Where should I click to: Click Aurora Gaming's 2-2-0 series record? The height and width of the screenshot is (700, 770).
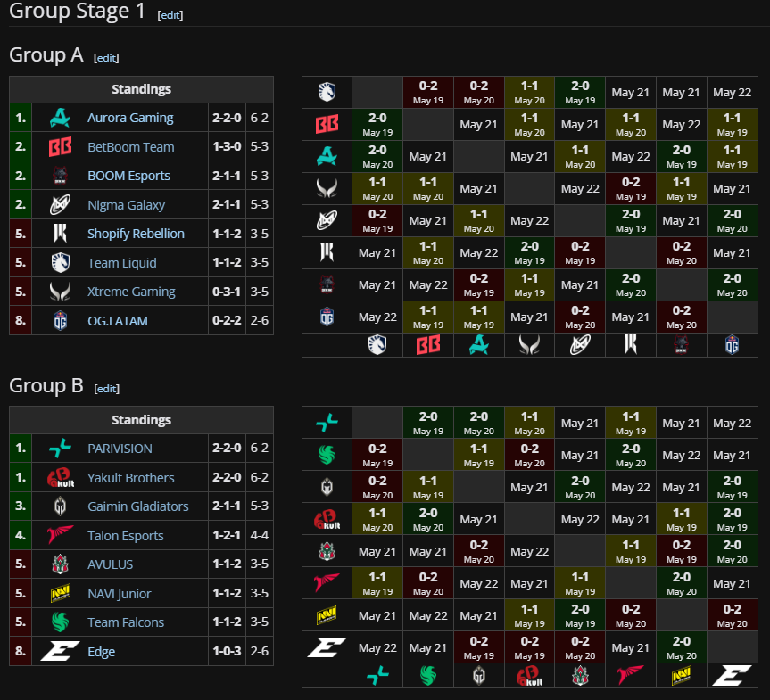point(227,118)
